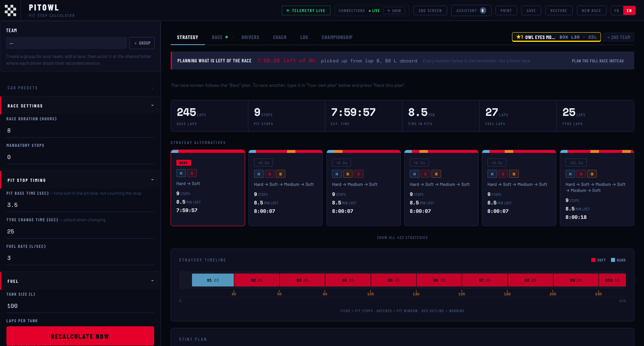The width and height of the screenshot is (644, 346).
Task: Toggle Telemetry Live indicator
Action: click(x=306, y=10)
